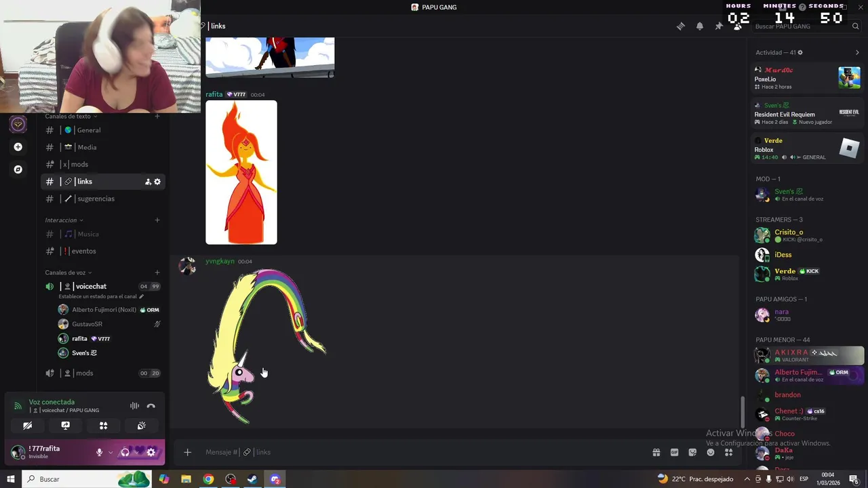Open input device options arrow
868x488 pixels.
111,452
